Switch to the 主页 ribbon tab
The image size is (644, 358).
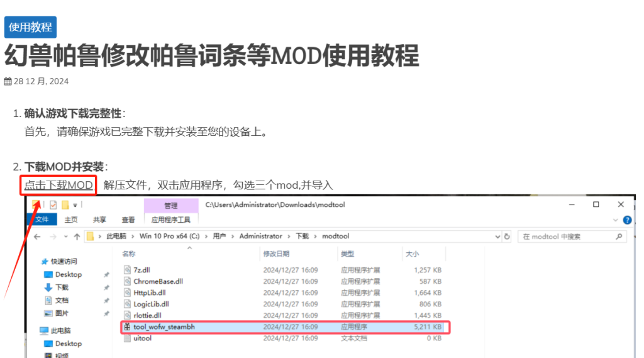click(x=70, y=220)
